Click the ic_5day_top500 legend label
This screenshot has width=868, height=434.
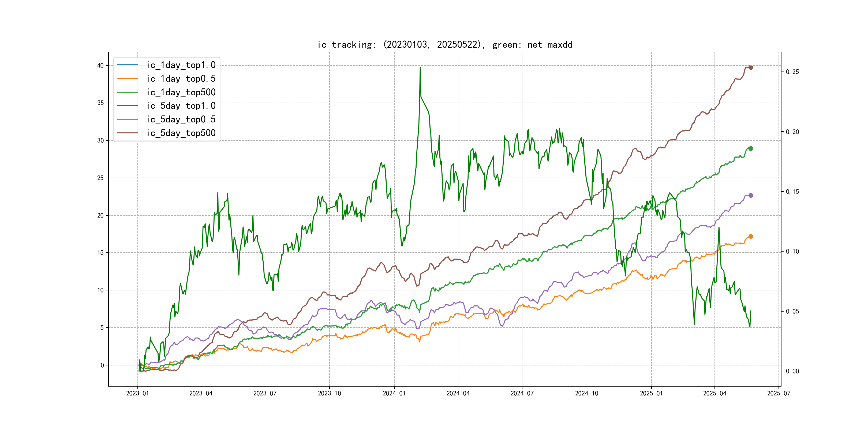click(x=181, y=133)
